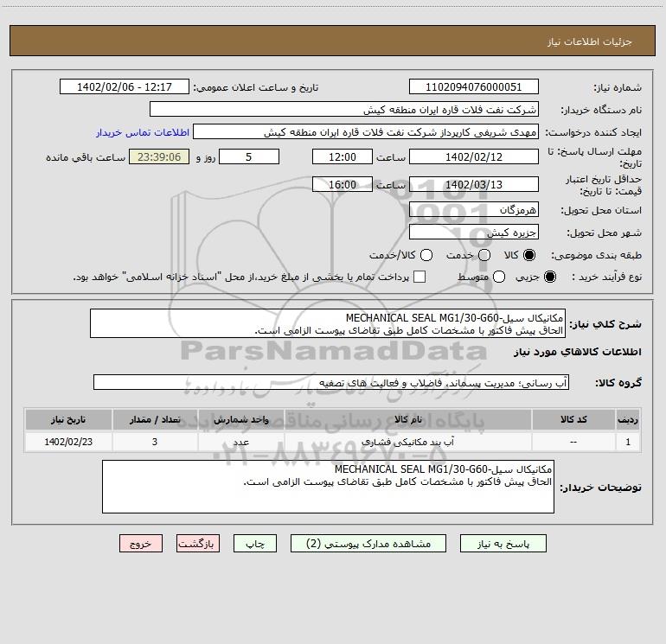Click the ساعت باقی مانده label

86,157
